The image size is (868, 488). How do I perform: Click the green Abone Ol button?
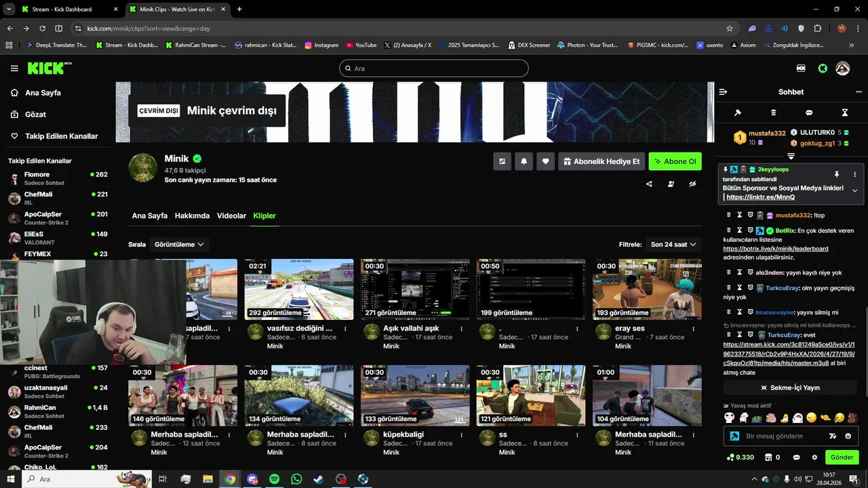(x=675, y=161)
